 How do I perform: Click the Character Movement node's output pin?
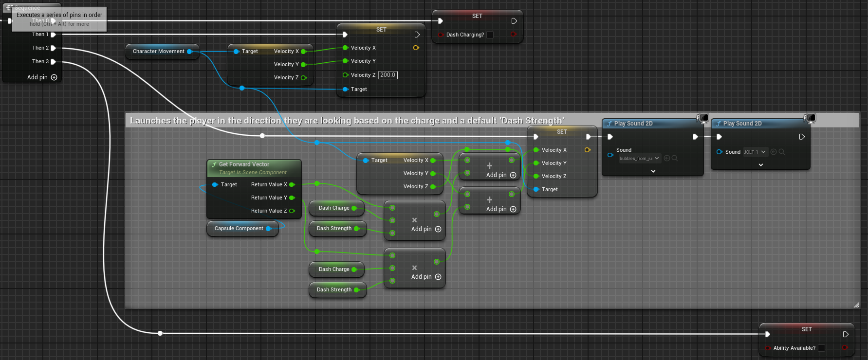click(189, 52)
